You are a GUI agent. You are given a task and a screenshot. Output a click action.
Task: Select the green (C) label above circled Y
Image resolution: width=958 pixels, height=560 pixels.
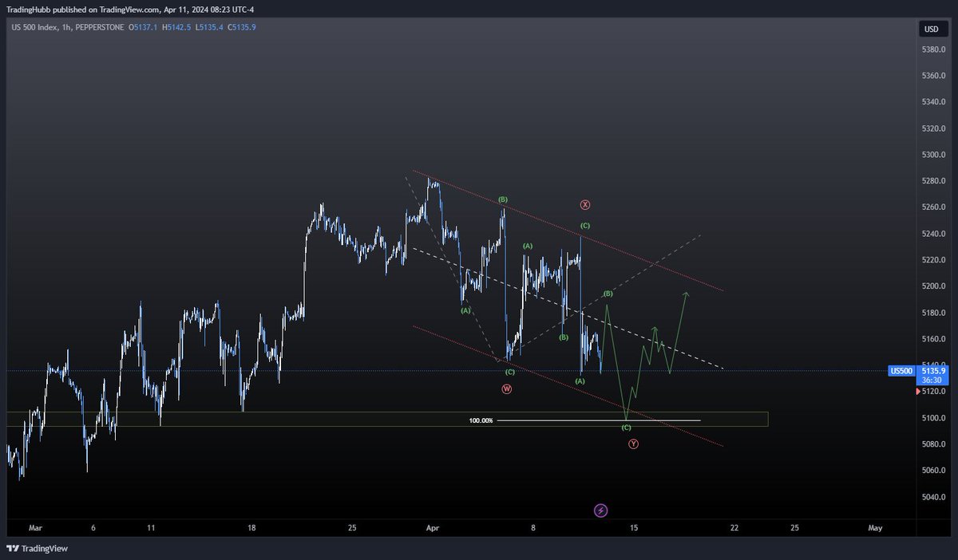click(x=627, y=428)
